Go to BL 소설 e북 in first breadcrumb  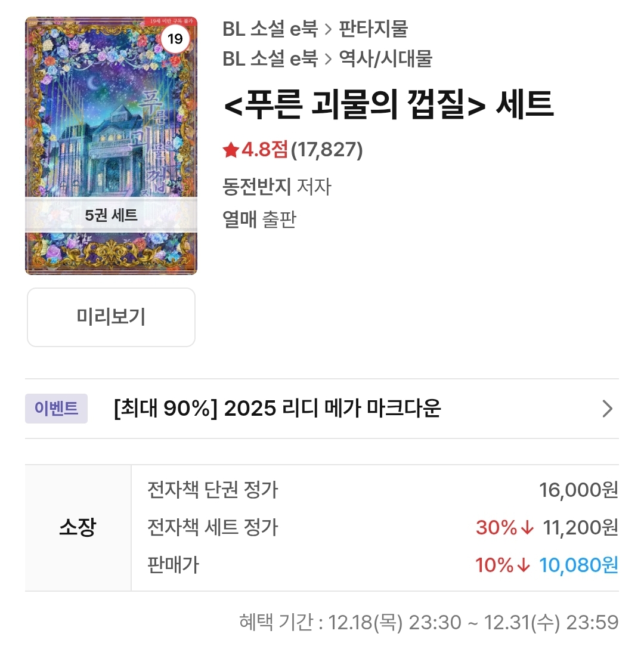coord(270,29)
